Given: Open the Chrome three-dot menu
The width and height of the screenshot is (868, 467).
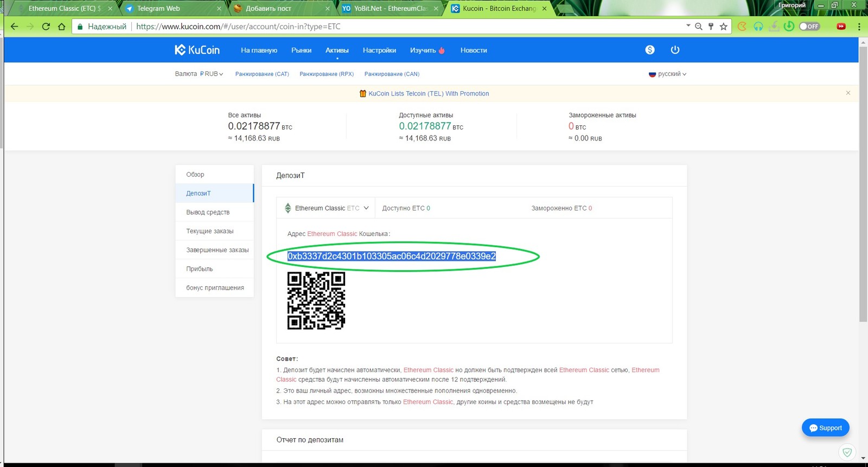Looking at the screenshot, I should 859,26.
